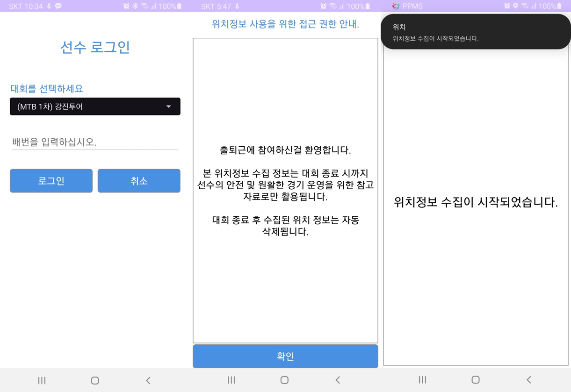
Task: Click the 대회를 선택하세요 label
Action: (47, 88)
